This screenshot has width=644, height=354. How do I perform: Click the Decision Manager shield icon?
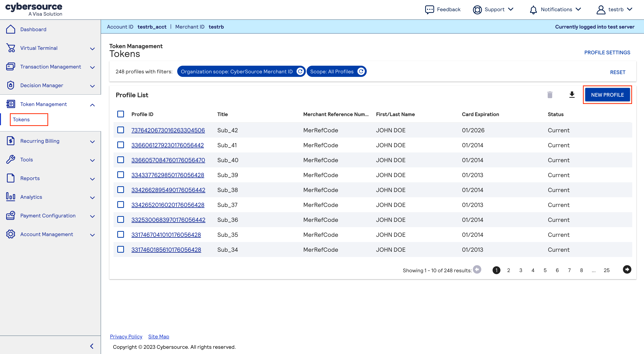(x=10, y=85)
